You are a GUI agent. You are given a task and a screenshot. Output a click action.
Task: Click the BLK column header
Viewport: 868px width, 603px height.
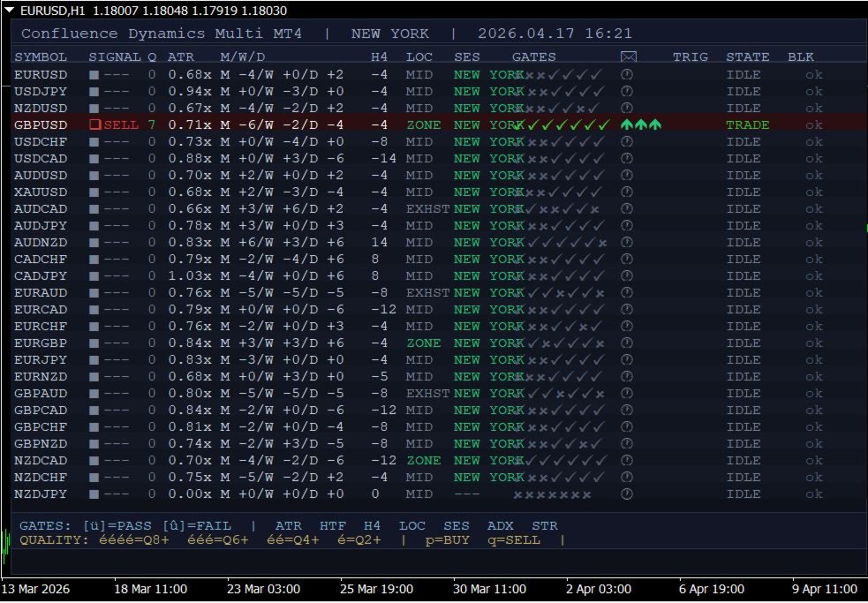coord(801,57)
